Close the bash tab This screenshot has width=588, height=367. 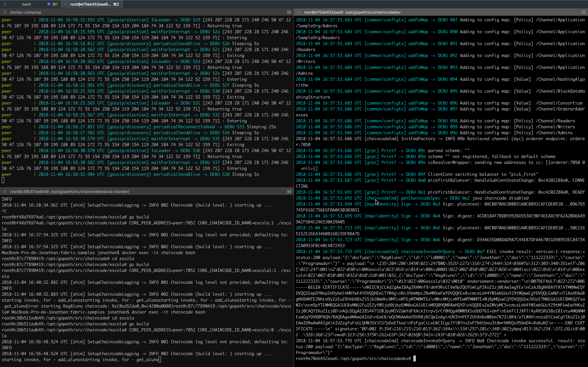(5, 4)
